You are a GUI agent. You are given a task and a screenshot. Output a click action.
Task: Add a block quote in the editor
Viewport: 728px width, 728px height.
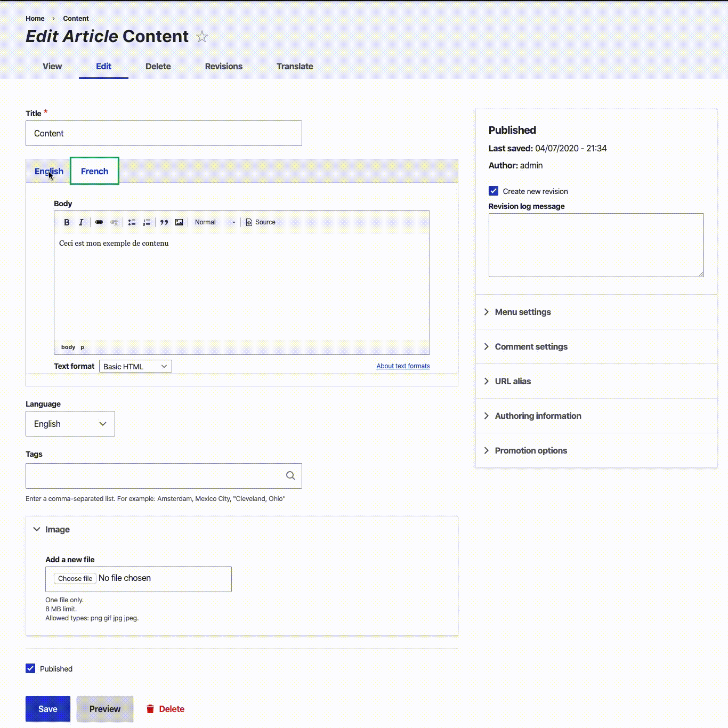(164, 222)
